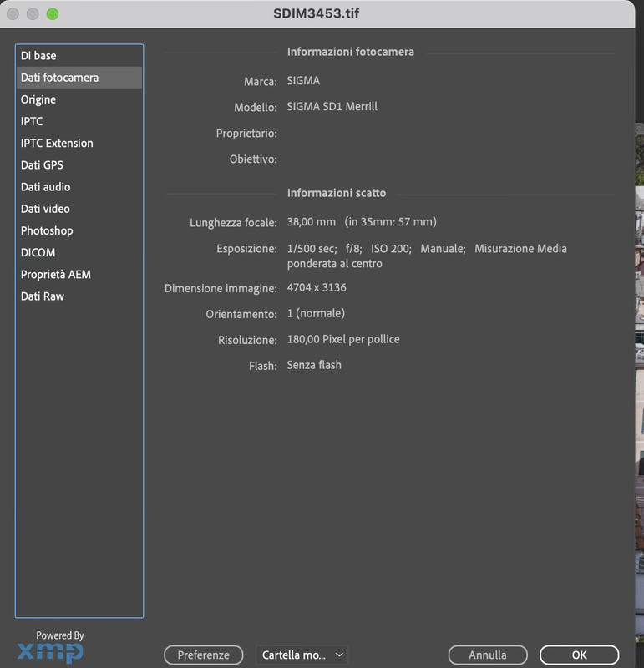Click the exposure value 1/500 sec

tap(312, 248)
